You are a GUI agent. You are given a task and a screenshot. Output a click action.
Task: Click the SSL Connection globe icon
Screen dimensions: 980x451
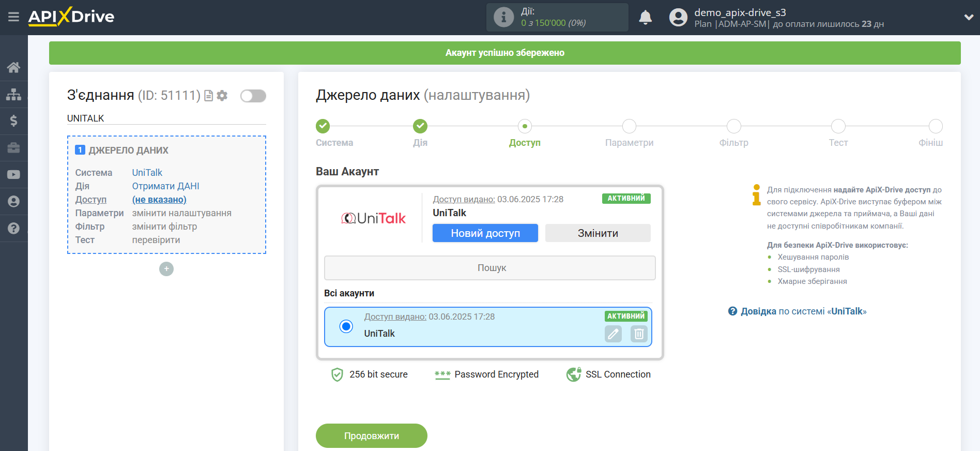pyautogui.click(x=574, y=374)
